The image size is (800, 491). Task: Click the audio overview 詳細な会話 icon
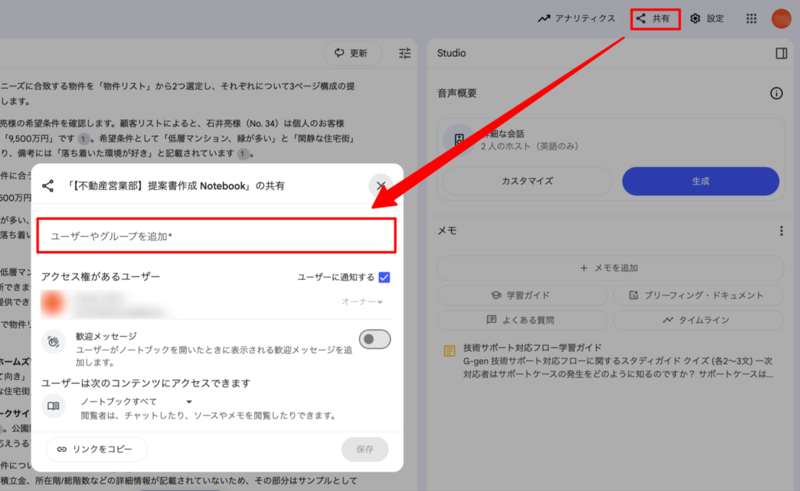(459, 139)
